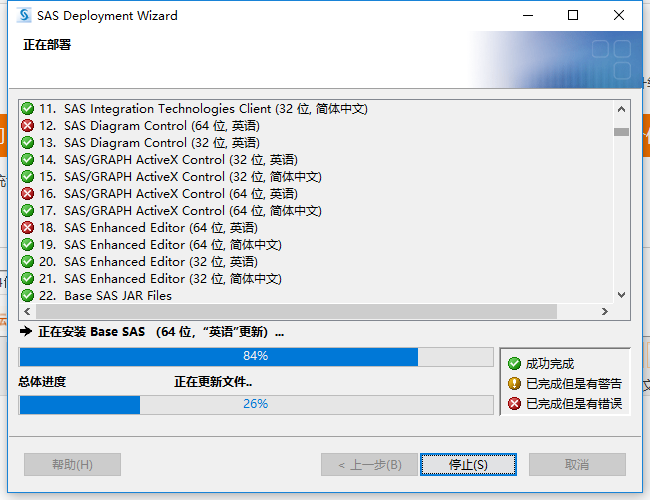
Task: Select row SAS Integration Technologies Client (32 位, 简体中文)
Action: (x=316, y=109)
